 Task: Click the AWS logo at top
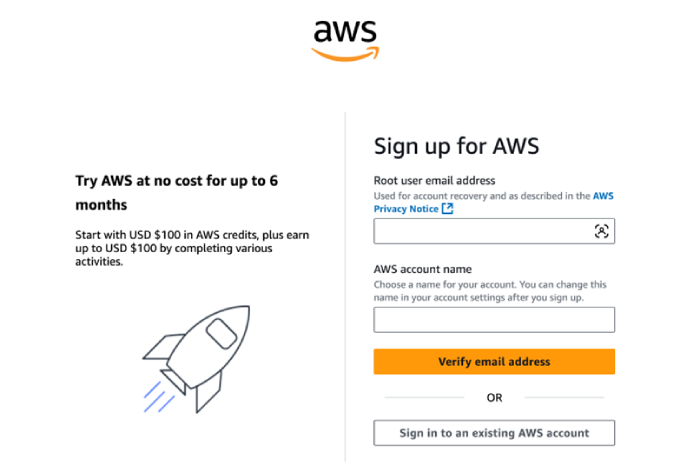tap(345, 37)
